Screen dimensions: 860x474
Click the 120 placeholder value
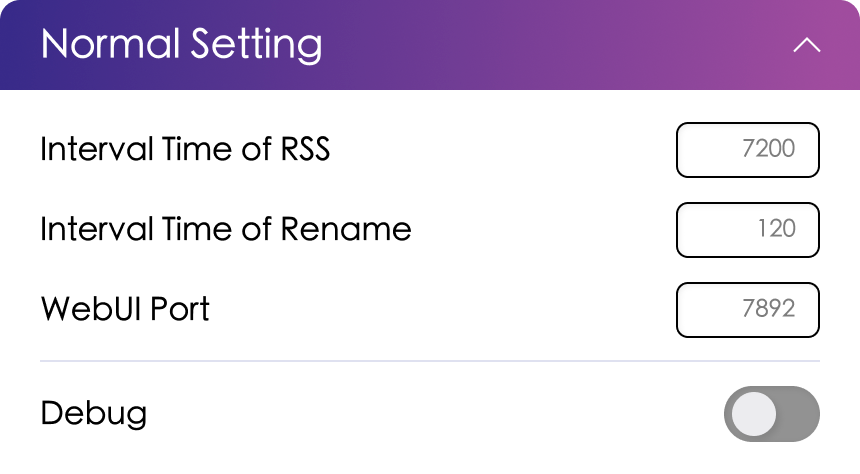(776, 230)
